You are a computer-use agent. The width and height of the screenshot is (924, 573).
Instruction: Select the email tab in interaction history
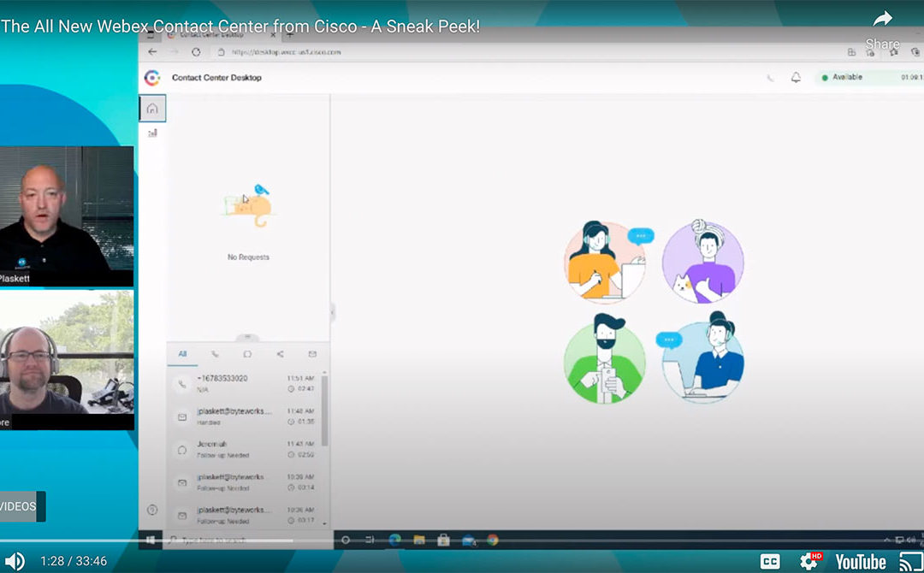click(312, 354)
